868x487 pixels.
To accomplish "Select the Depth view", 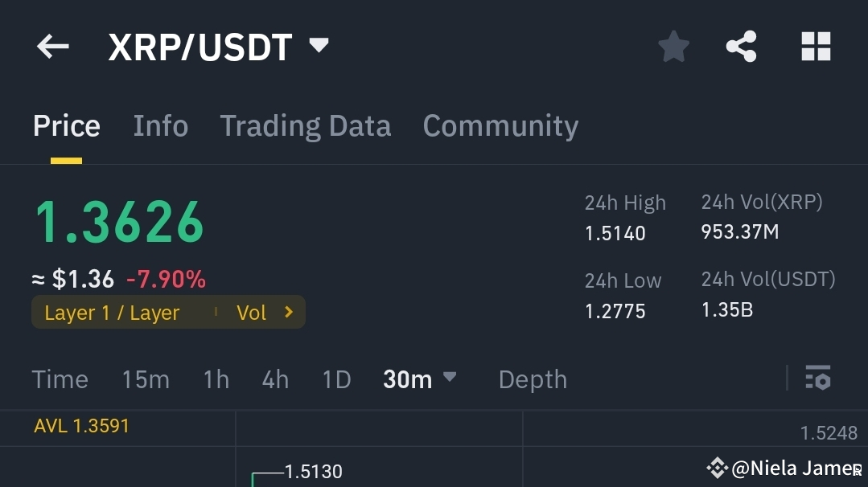I will pos(532,379).
